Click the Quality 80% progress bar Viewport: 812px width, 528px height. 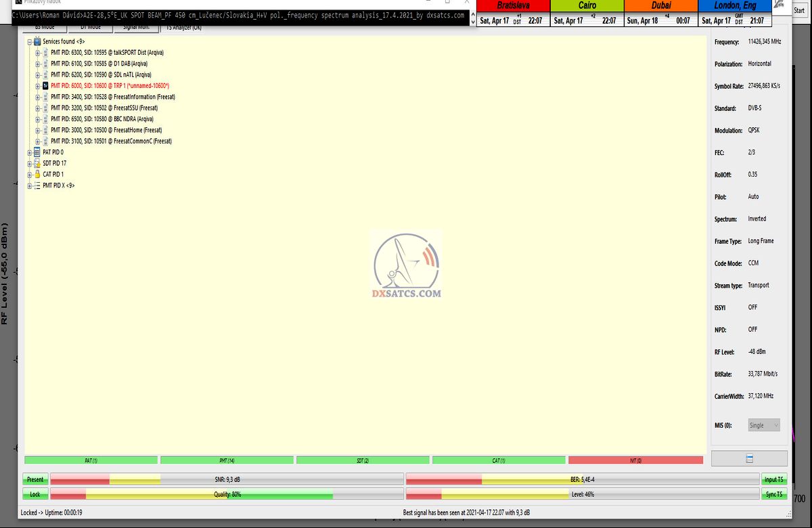coord(227,494)
